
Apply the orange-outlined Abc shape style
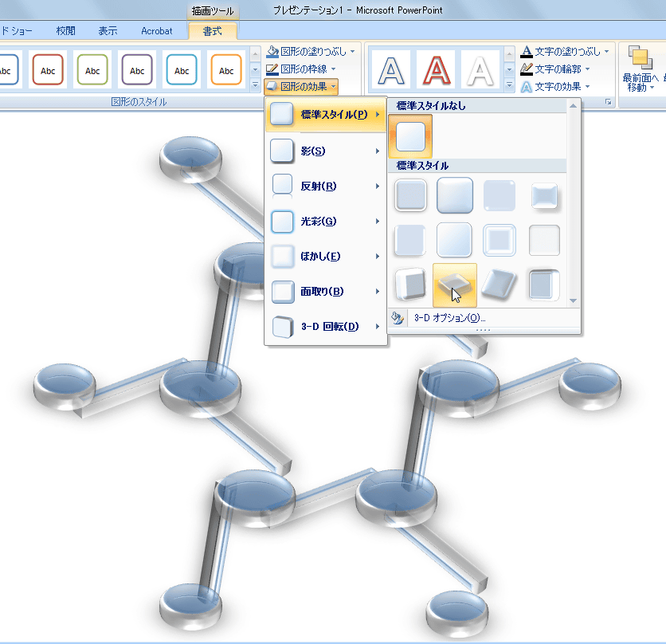coord(226,70)
